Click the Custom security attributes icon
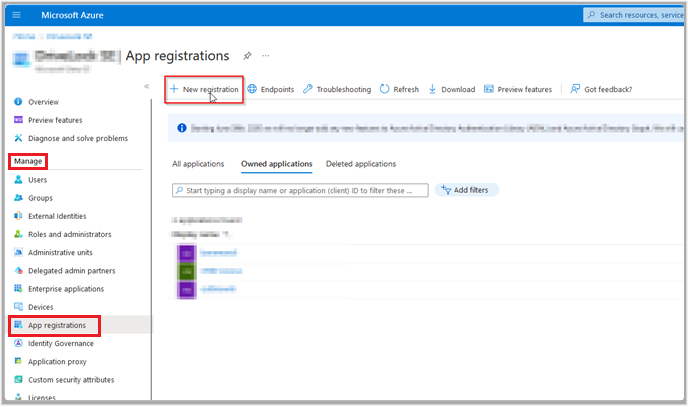688x407 pixels. click(18, 379)
